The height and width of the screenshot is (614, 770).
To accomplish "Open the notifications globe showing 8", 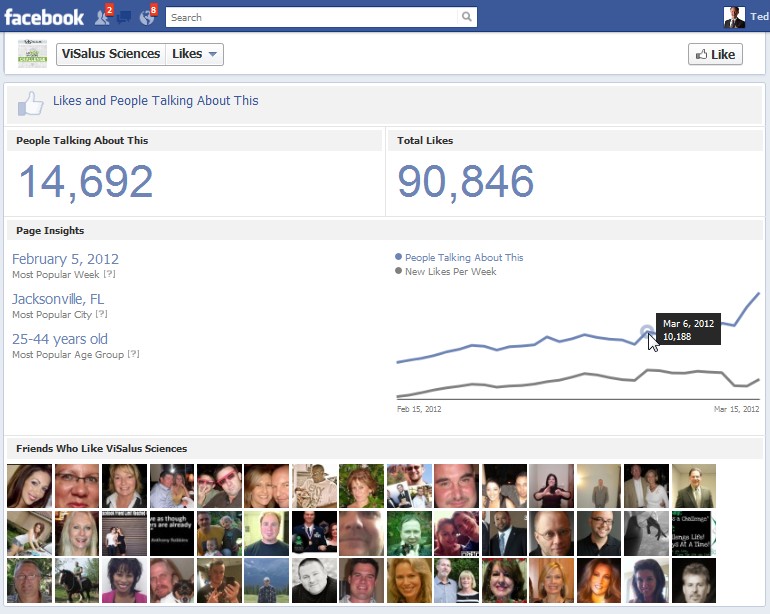I will point(147,17).
